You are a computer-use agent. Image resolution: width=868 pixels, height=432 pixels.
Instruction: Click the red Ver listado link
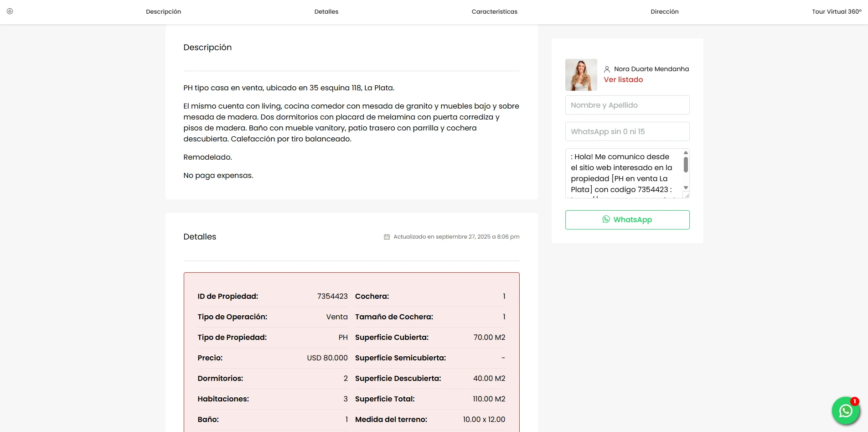(623, 80)
